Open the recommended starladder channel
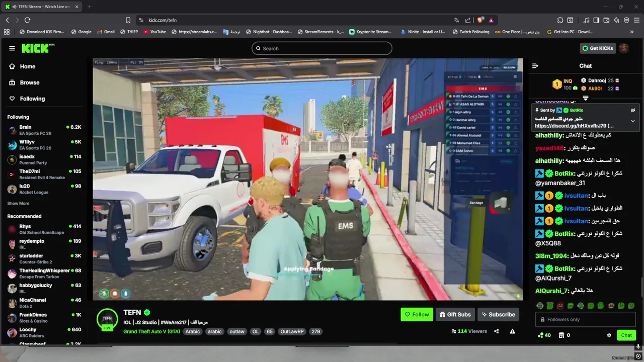The width and height of the screenshot is (644, 362). point(44,258)
